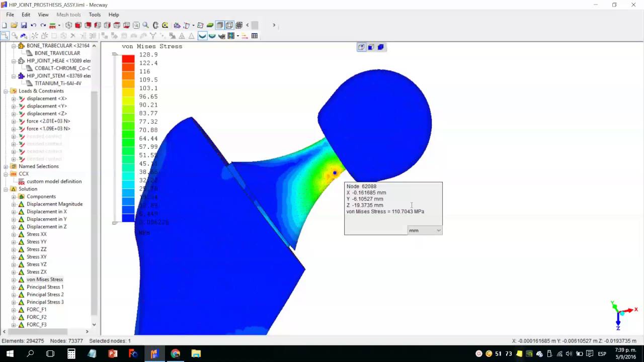Open the Help menu

[114, 15]
